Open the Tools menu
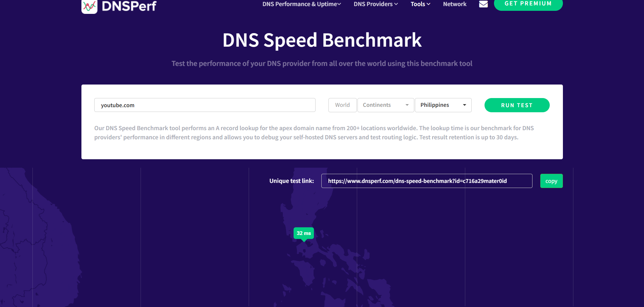The width and height of the screenshot is (644, 307). coord(420,4)
